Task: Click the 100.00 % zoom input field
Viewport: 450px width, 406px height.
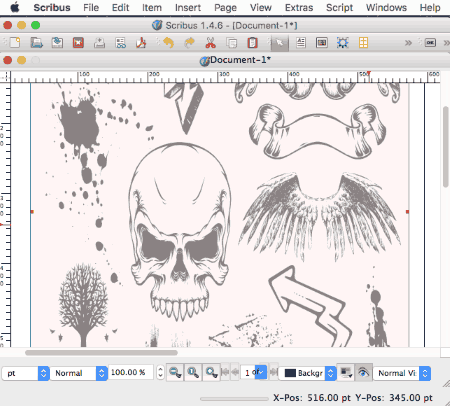Action: click(131, 372)
